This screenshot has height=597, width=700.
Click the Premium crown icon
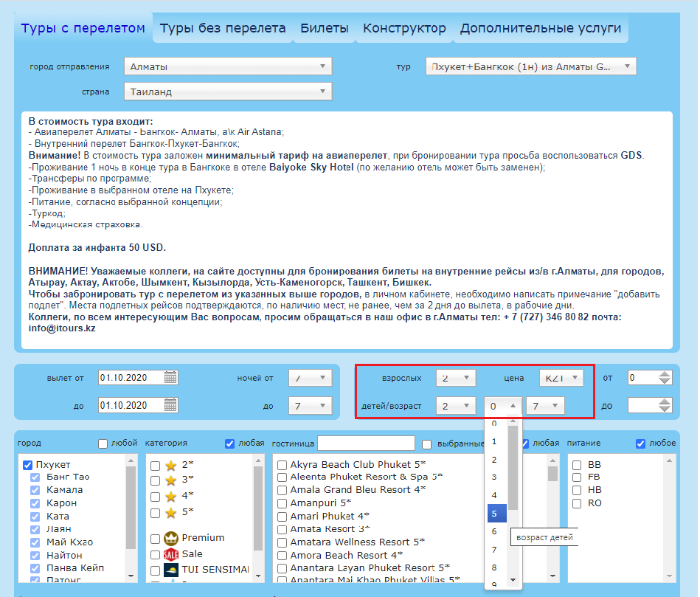(x=171, y=538)
